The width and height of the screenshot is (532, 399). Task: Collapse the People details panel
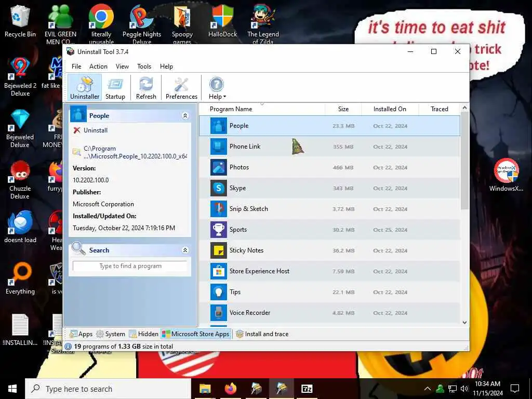(185, 116)
